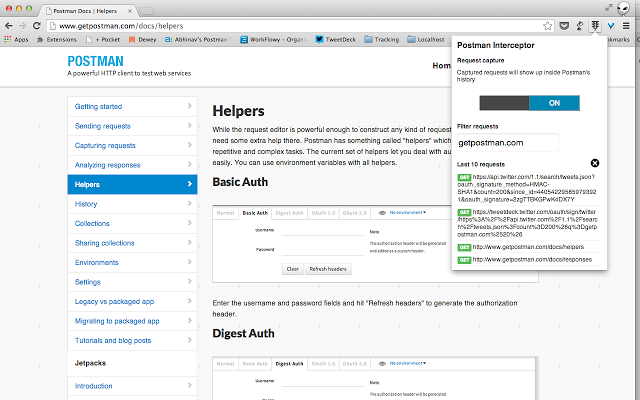640x400 pixels.
Task: Open the Tracking bookmarks folder
Action: pyautogui.click(x=382, y=40)
